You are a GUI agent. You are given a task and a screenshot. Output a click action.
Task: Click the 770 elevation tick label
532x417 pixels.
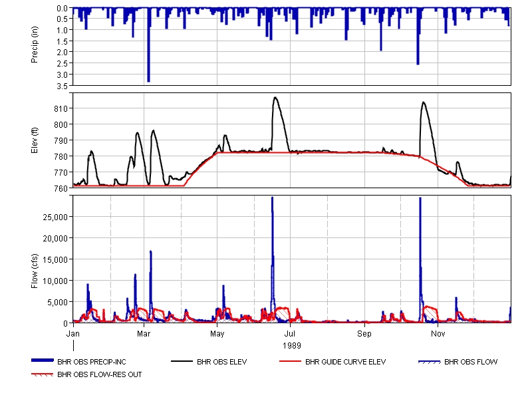pos(61,172)
